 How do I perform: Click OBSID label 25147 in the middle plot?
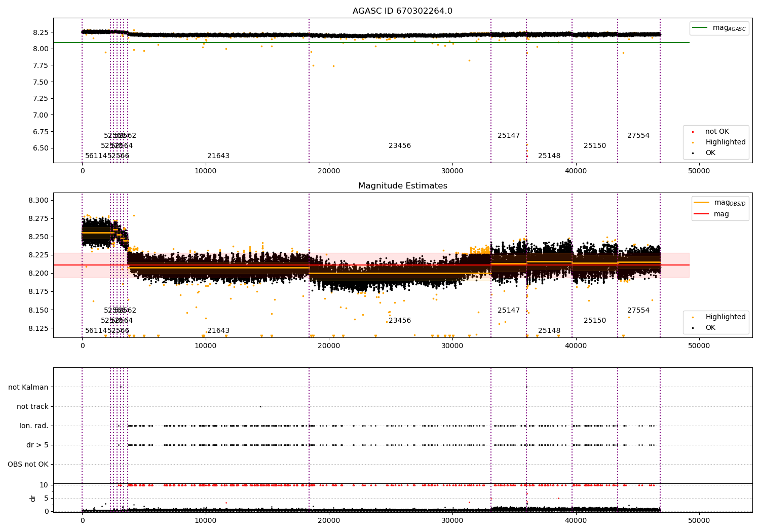[509, 311]
